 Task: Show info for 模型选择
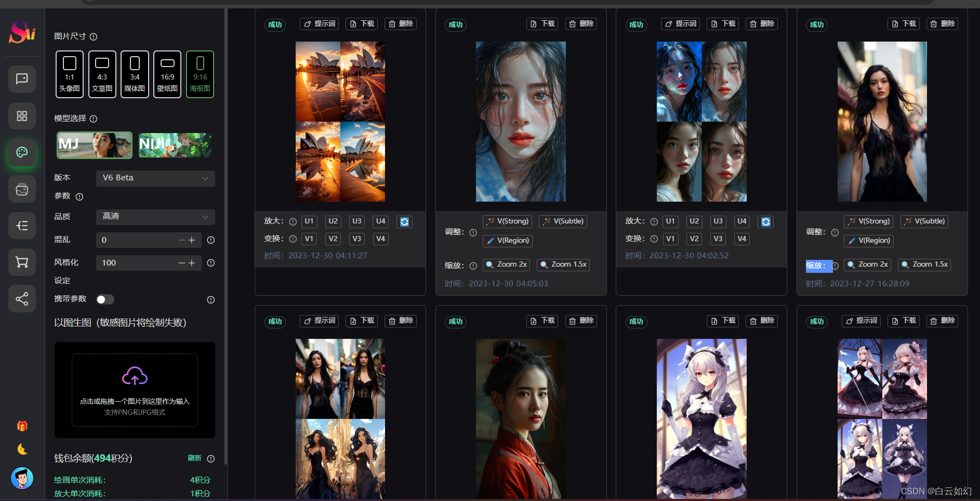pyautogui.click(x=94, y=119)
